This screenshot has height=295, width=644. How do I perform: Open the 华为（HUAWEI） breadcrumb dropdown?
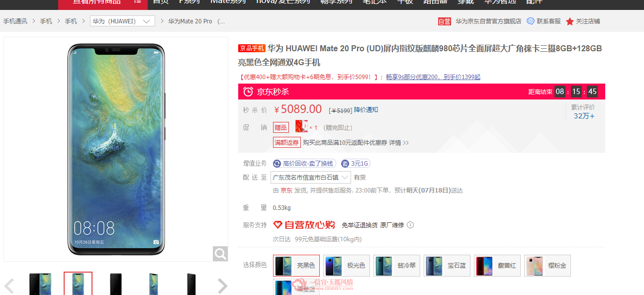tap(122, 21)
